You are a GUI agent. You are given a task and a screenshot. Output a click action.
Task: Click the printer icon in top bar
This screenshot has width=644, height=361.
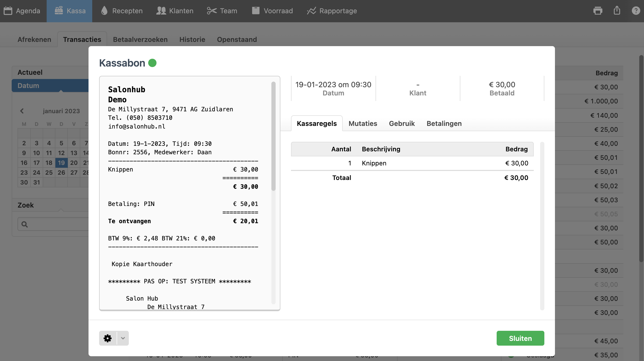598,11
